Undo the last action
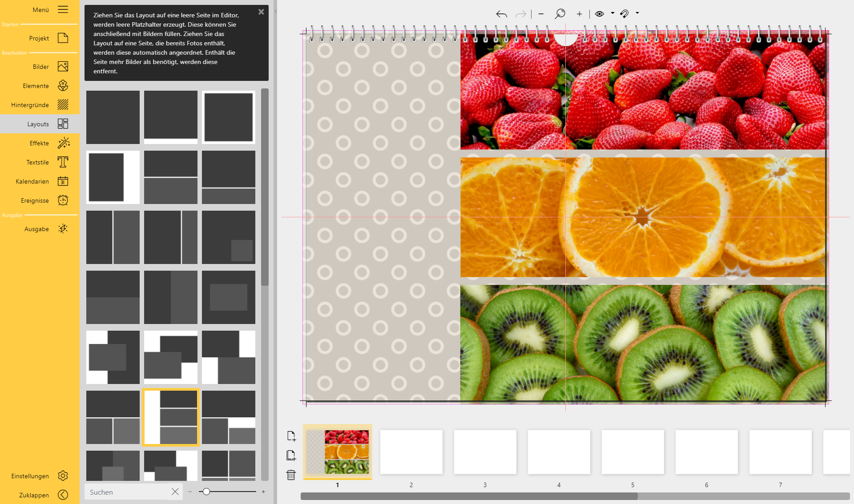Screen dimensions: 854x504 point(501,14)
